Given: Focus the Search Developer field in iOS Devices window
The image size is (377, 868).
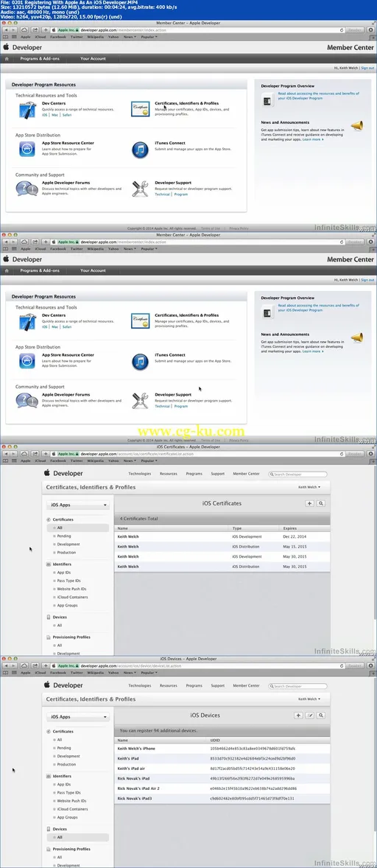Looking at the screenshot, I should pos(298,687).
